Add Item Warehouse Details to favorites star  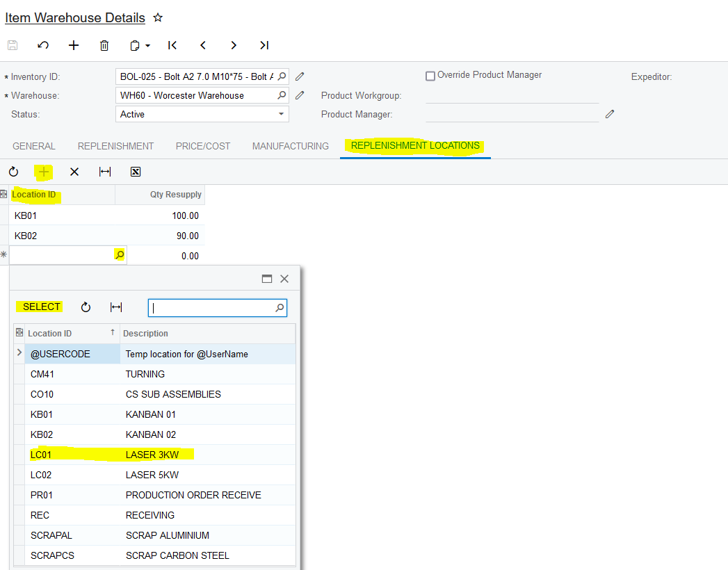click(158, 17)
